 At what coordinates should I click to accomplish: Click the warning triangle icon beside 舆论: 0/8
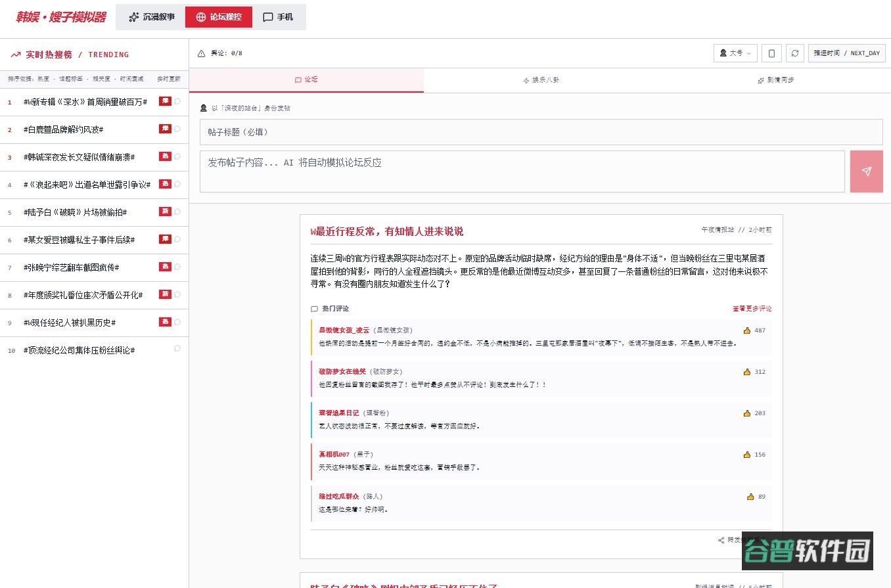[x=202, y=53]
